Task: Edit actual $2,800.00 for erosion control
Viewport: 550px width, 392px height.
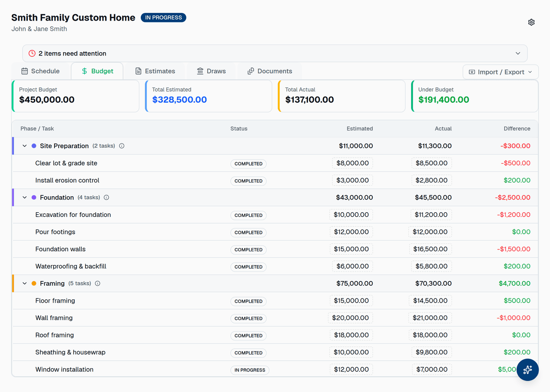Action: point(431,180)
